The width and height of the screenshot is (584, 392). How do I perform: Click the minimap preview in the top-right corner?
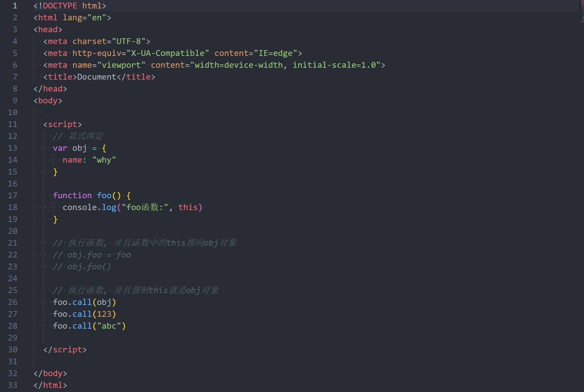582,12
